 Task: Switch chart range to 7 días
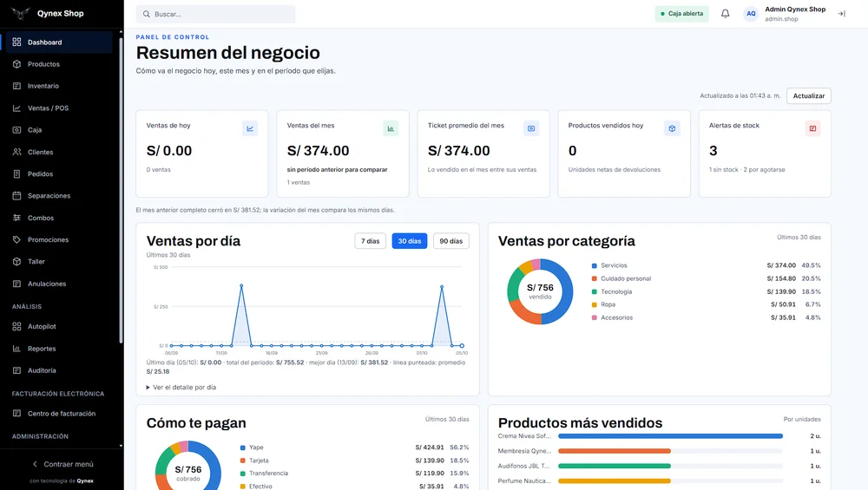click(x=371, y=241)
